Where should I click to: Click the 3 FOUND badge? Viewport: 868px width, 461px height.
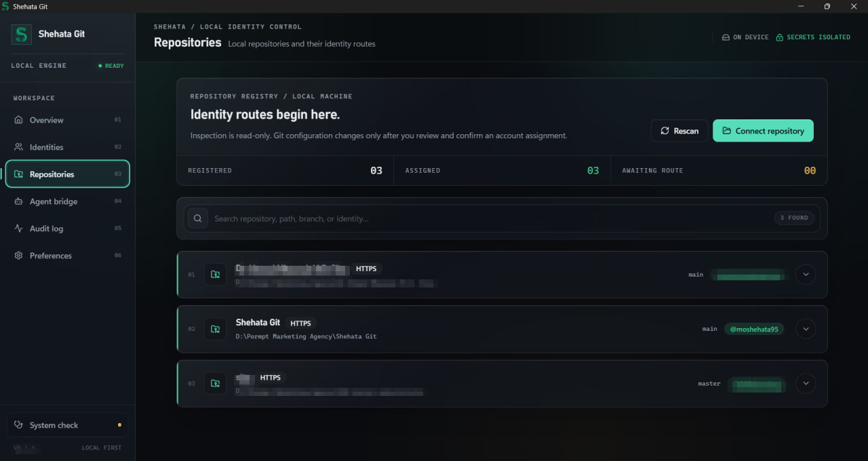tap(794, 218)
